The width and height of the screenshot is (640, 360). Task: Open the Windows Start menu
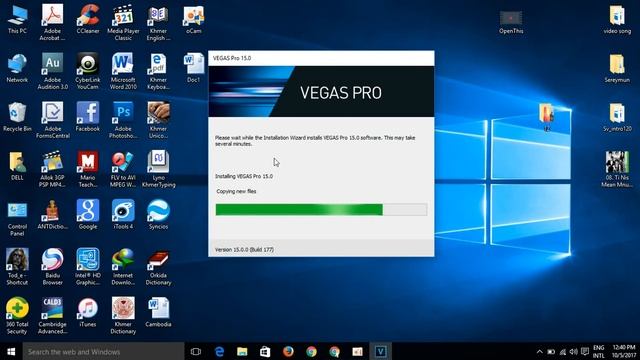tap(11, 351)
